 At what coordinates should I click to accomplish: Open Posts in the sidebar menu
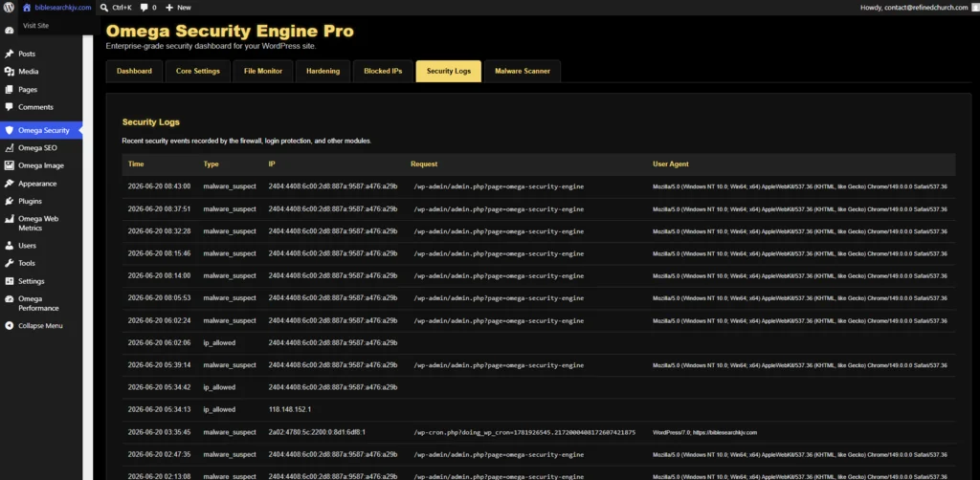[x=27, y=54]
